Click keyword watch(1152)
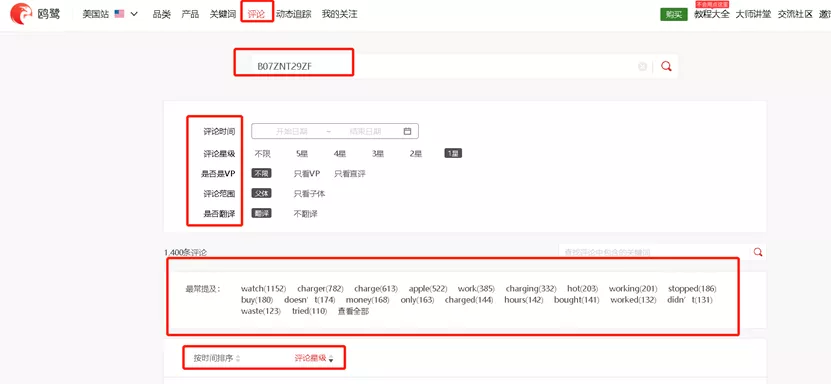Image resolution: width=831 pixels, height=384 pixels. tap(263, 289)
